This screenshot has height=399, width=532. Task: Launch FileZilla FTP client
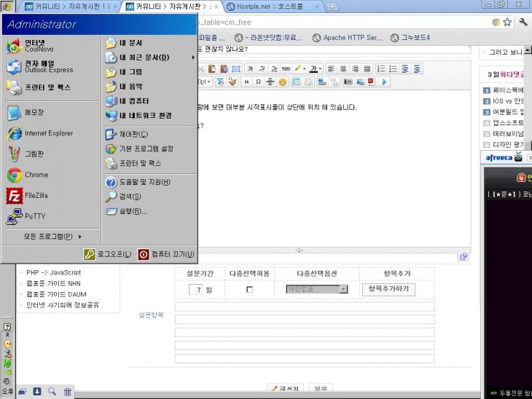tap(27, 196)
